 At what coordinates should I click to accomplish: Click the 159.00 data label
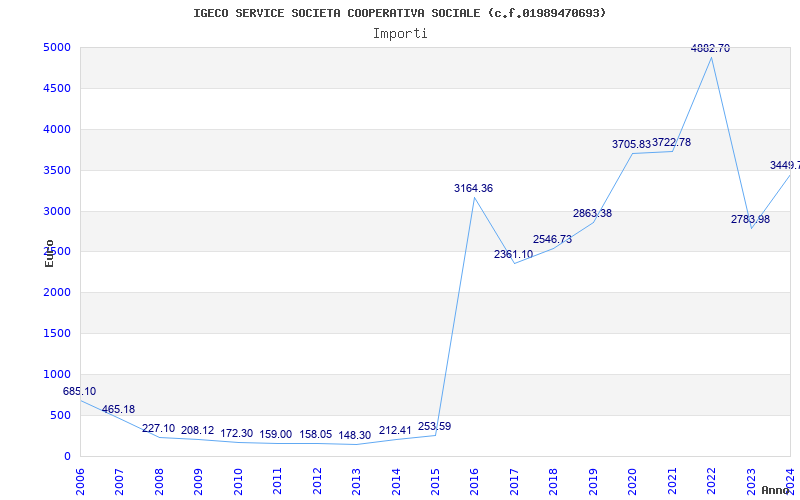tap(276, 434)
